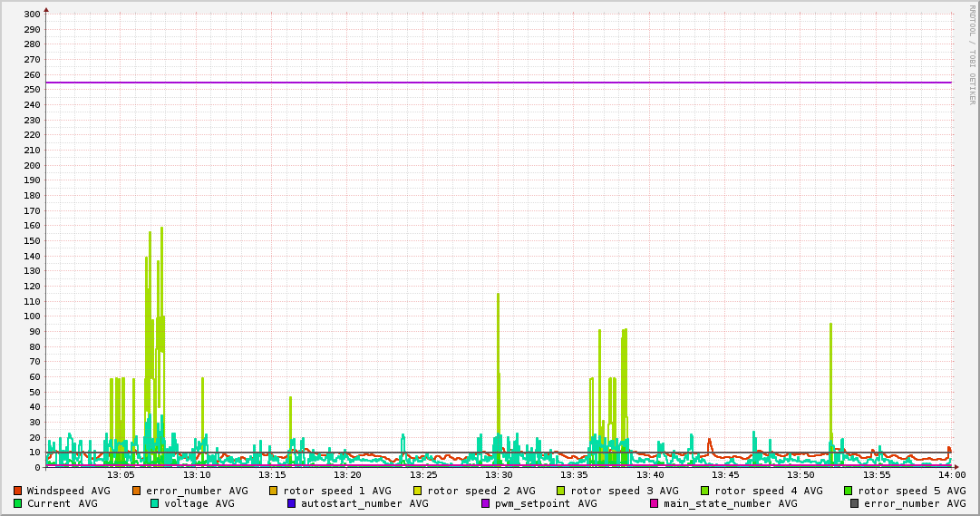The width and height of the screenshot is (980, 516).
Task: Click the blue autostart_number AVG swatch
Action: tap(292, 503)
